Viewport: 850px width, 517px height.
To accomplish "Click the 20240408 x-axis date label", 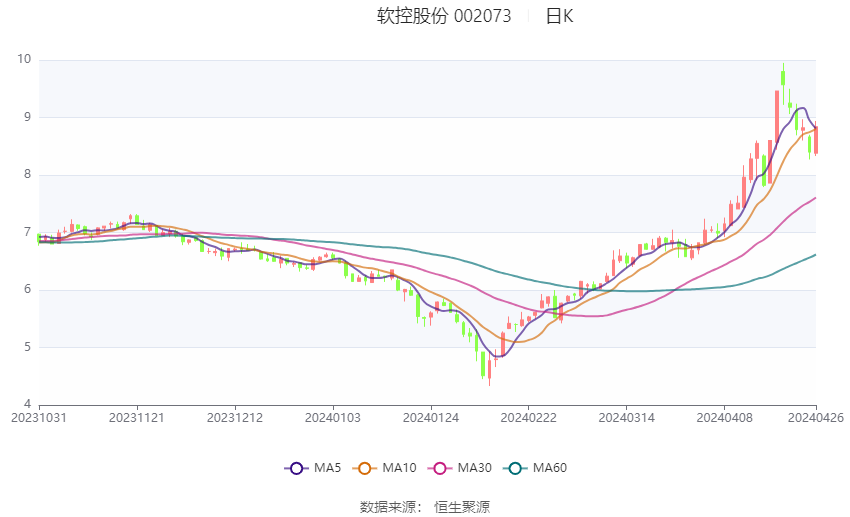I will pos(724,418).
